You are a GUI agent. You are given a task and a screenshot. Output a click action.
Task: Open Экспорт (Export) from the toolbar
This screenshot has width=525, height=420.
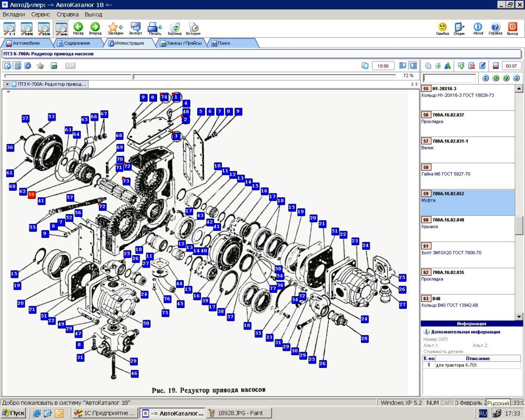136,27
